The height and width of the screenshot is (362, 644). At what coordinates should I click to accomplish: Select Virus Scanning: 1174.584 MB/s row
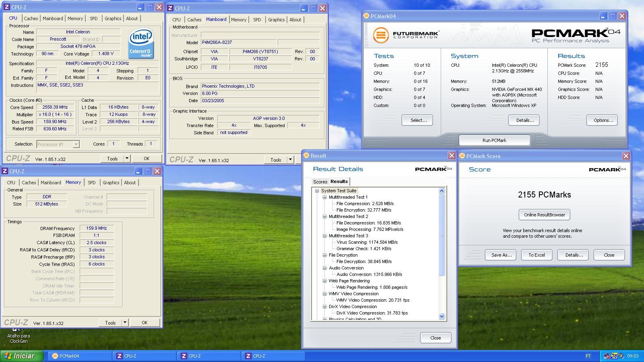click(367, 242)
